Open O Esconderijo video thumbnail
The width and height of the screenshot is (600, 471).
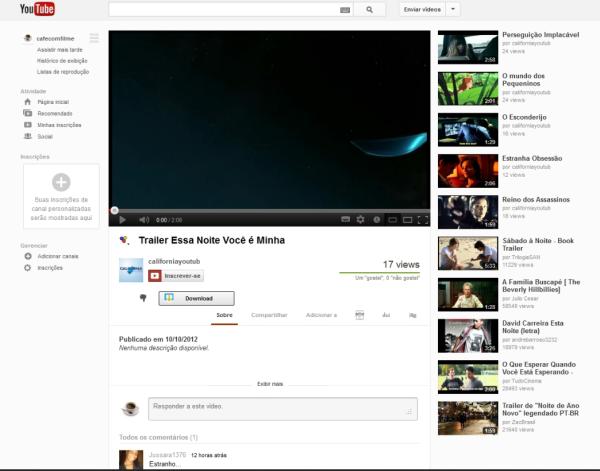(468, 130)
